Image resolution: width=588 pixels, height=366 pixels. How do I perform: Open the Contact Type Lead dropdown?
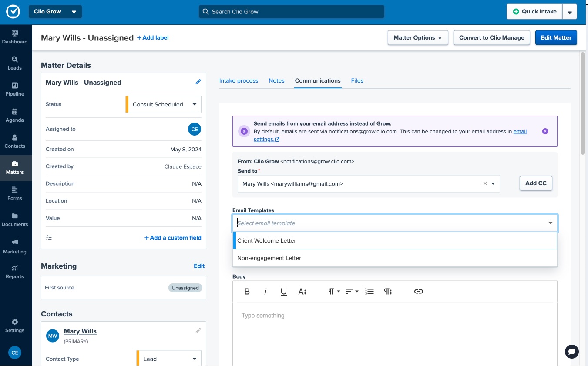(169, 359)
